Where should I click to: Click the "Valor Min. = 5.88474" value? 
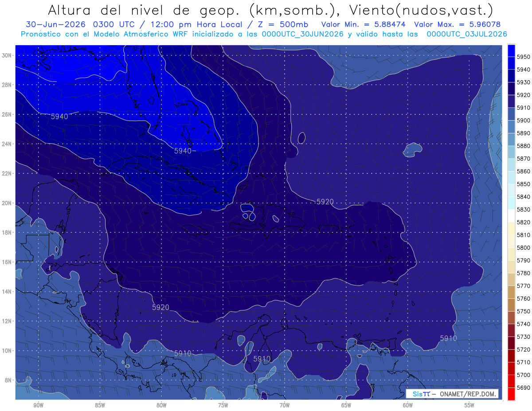(x=364, y=24)
